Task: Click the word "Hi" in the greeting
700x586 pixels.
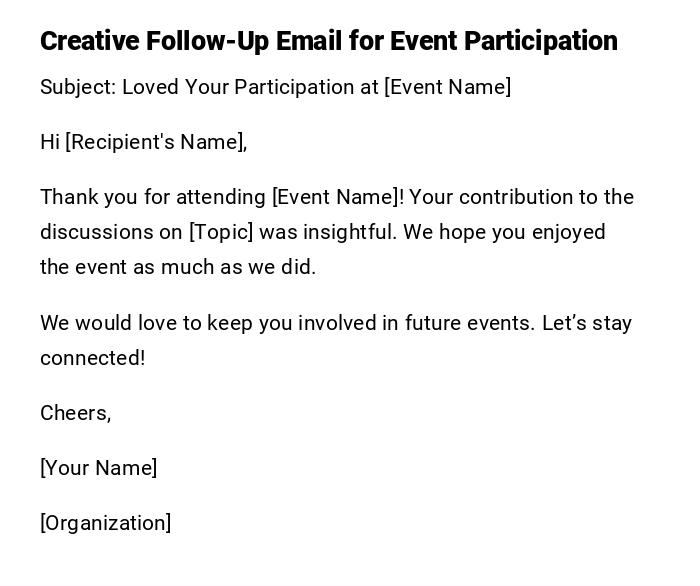Action: pyautogui.click(x=50, y=142)
